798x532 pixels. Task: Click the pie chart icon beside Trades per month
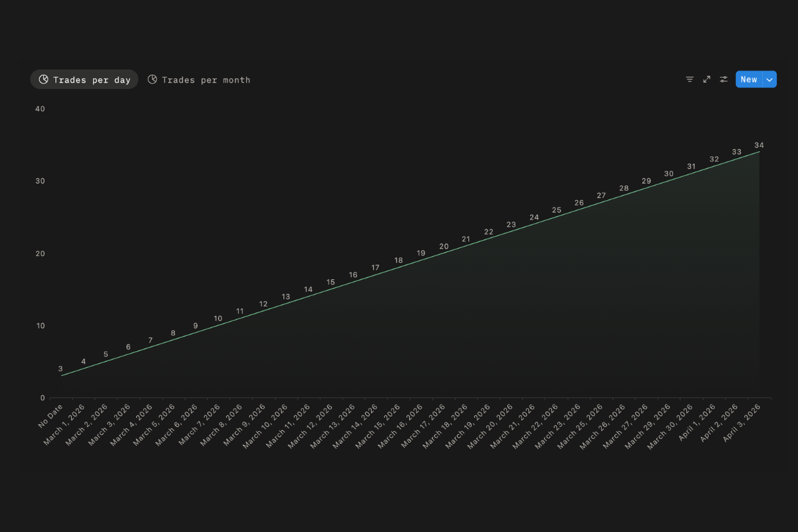152,80
